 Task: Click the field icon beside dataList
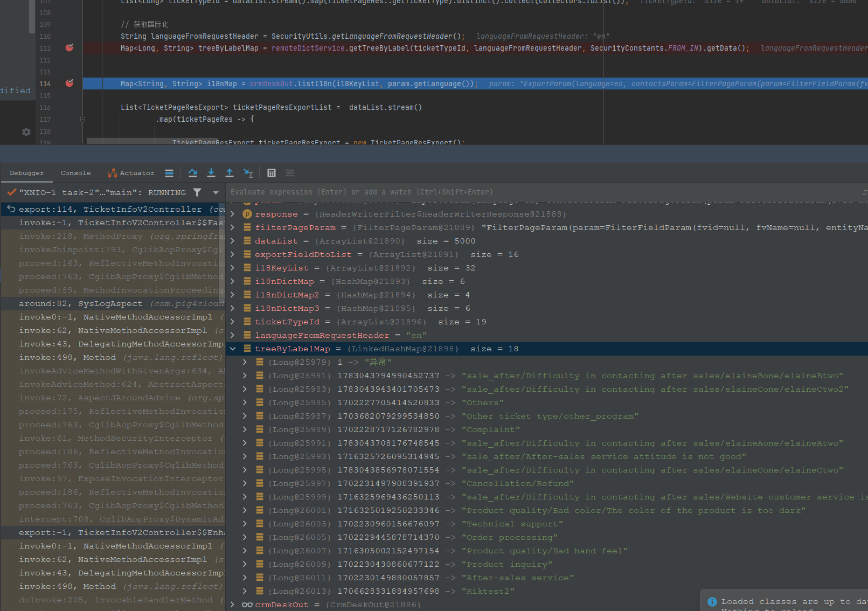(x=247, y=241)
